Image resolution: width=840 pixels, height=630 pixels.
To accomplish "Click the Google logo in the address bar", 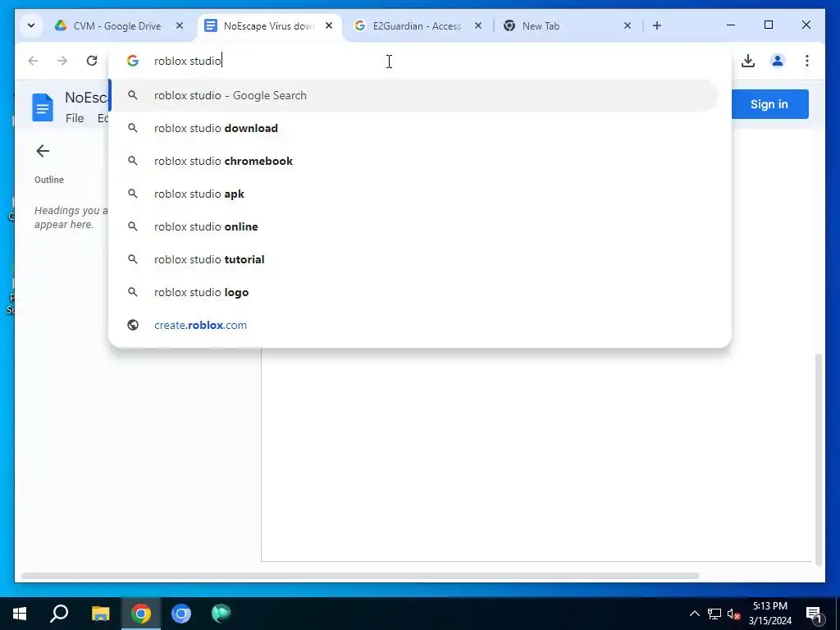I will pos(133,61).
